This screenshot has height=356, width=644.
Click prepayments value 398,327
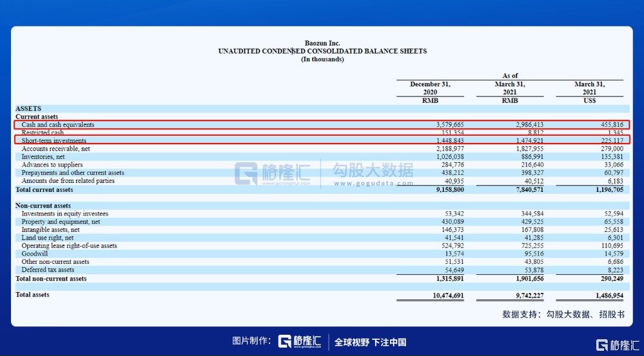532,173
